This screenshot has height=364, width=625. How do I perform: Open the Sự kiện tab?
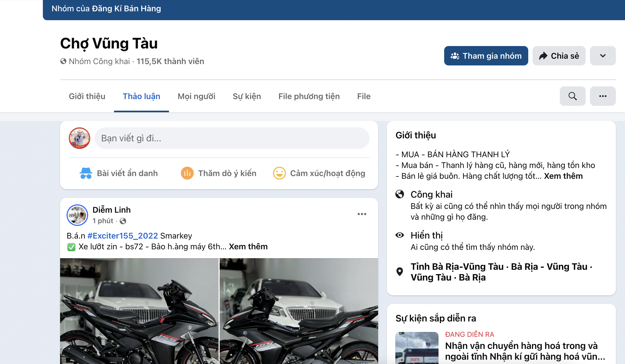[247, 96]
